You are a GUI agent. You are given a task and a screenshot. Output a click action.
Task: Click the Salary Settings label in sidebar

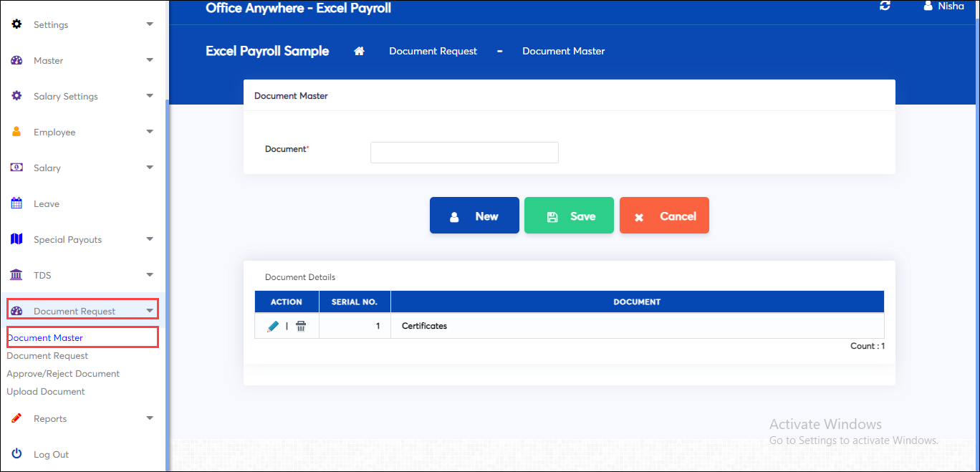(x=66, y=96)
